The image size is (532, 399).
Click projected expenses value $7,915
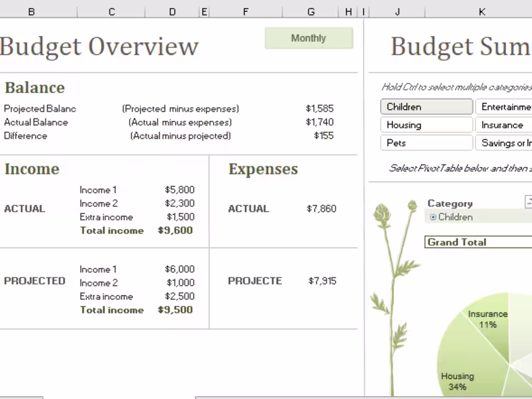[x=323, y=281]
